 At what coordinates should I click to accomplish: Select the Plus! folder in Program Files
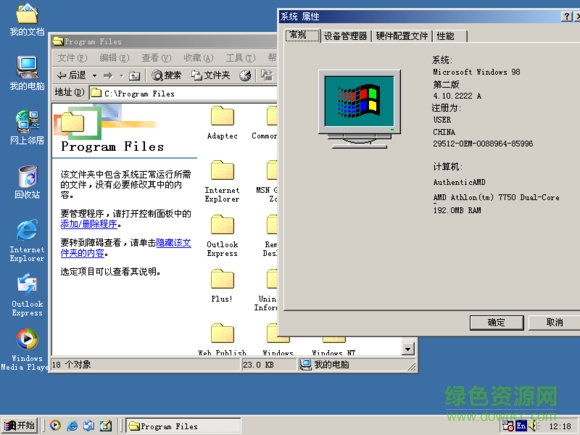click(222, 286)
